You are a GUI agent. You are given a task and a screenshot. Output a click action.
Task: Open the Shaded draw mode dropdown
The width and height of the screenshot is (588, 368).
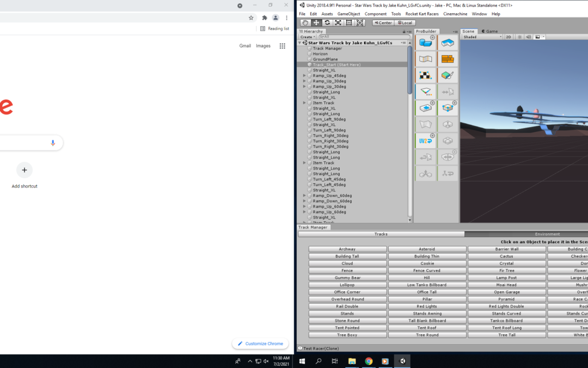pyautogui.click(x=482, y=37)
